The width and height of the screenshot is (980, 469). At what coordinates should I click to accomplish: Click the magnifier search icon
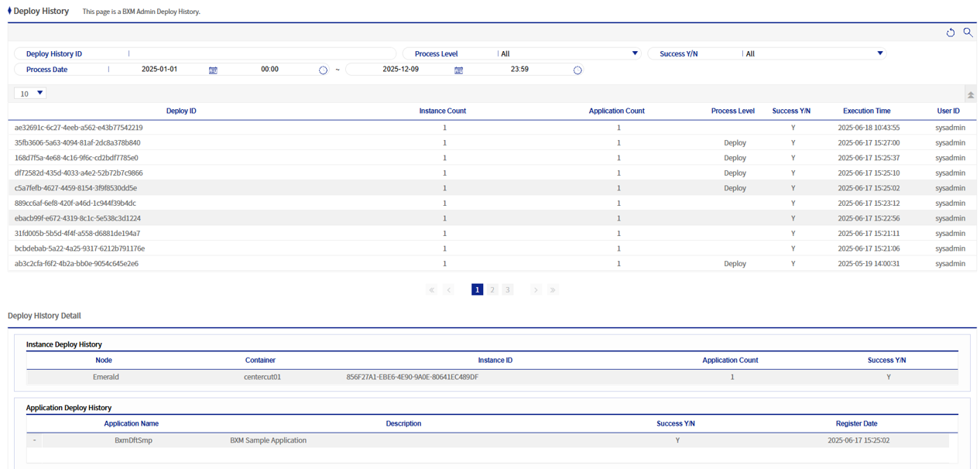[968, 33]
